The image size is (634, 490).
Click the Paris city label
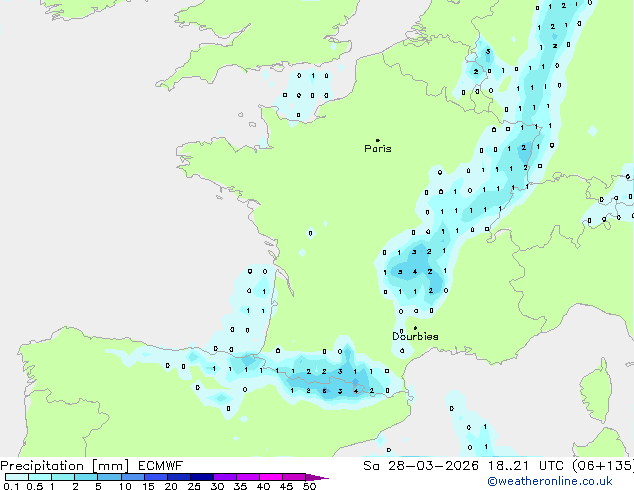click(x=378, y=148)
